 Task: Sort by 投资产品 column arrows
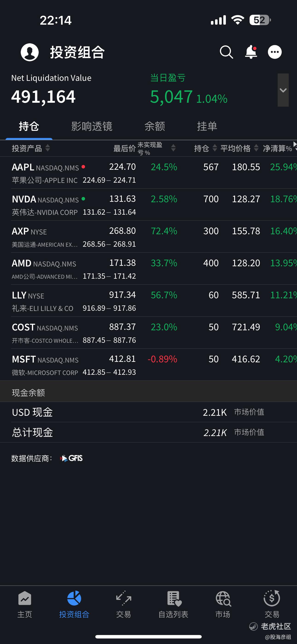point(47,148)
